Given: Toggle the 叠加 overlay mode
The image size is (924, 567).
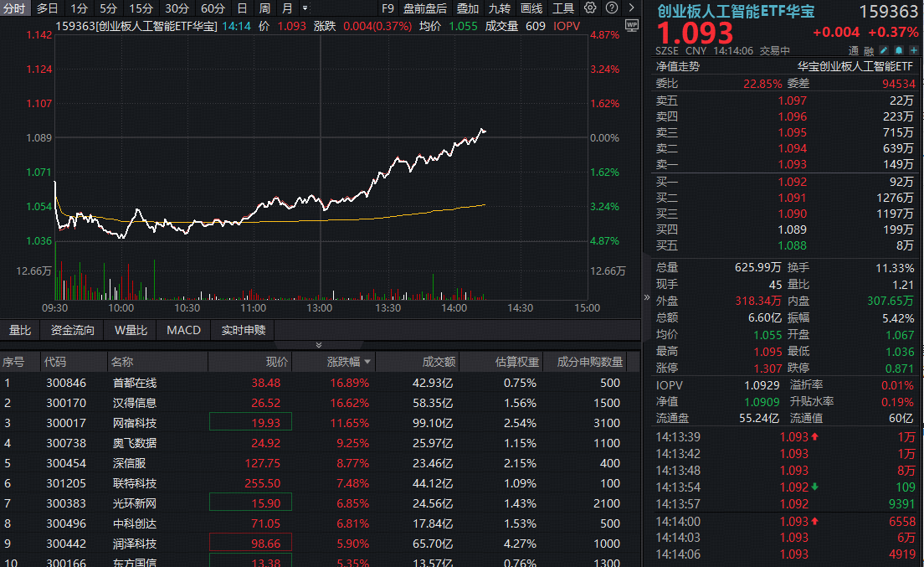Looking at the screenshot, I should [x=467, y=8].
